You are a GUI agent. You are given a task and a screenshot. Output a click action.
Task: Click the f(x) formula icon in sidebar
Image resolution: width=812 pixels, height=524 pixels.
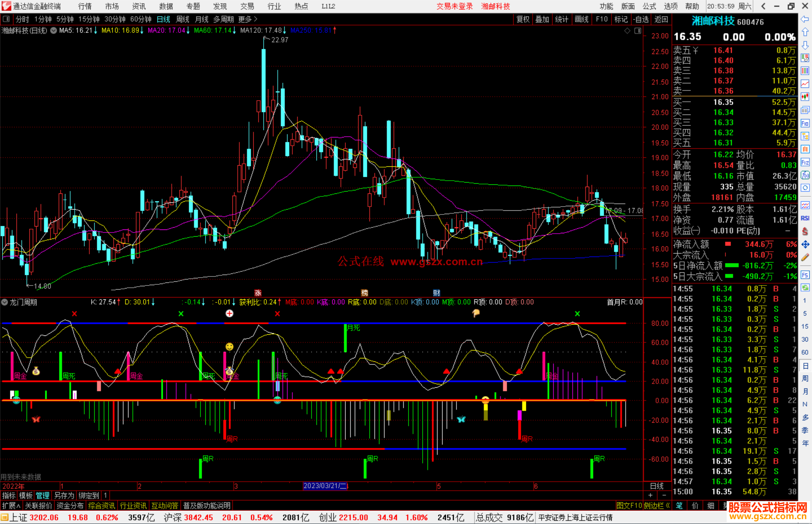(805, 175)
